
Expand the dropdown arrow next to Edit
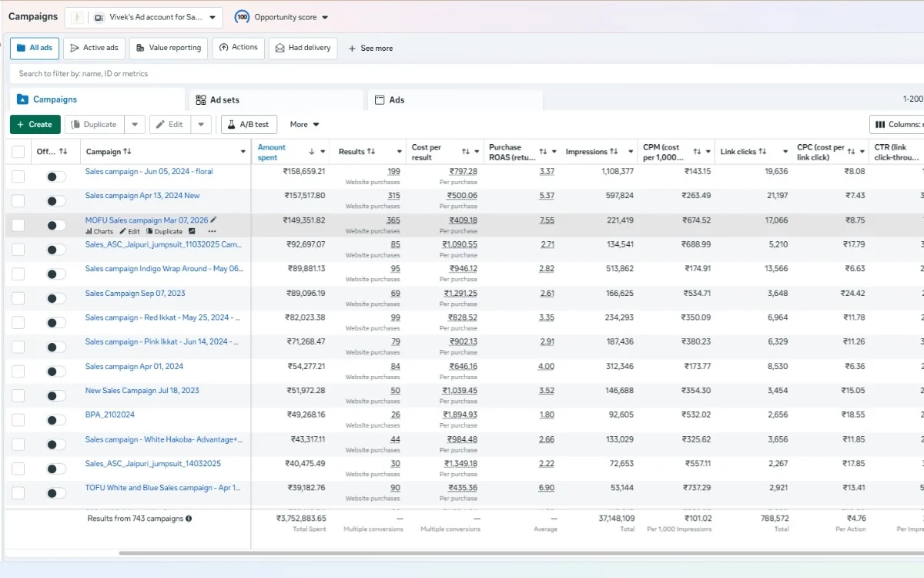pyautogui.click(x=201, y=124)
